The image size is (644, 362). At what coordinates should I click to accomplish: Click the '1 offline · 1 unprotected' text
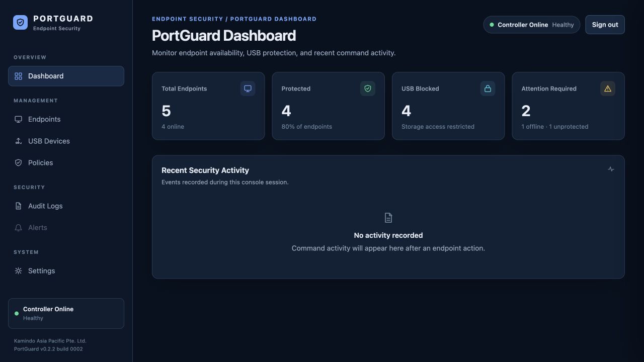coord(555,127)
